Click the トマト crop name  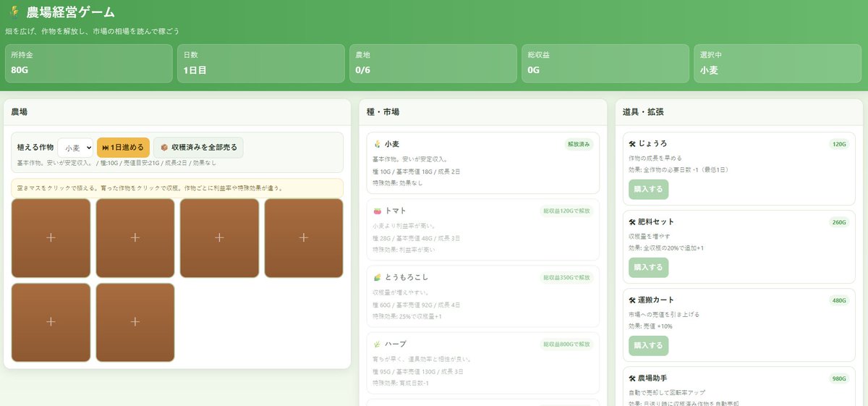[396, 211]
